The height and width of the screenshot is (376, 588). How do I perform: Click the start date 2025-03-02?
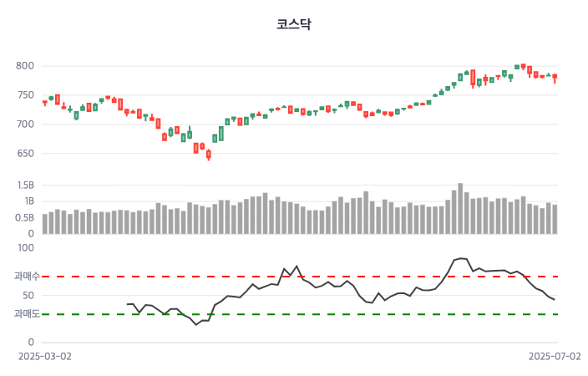pos(45,356)
